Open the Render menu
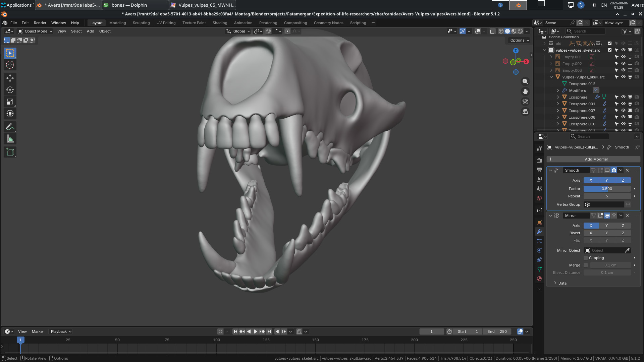644x362 pixels. click(x=40, y=23)
